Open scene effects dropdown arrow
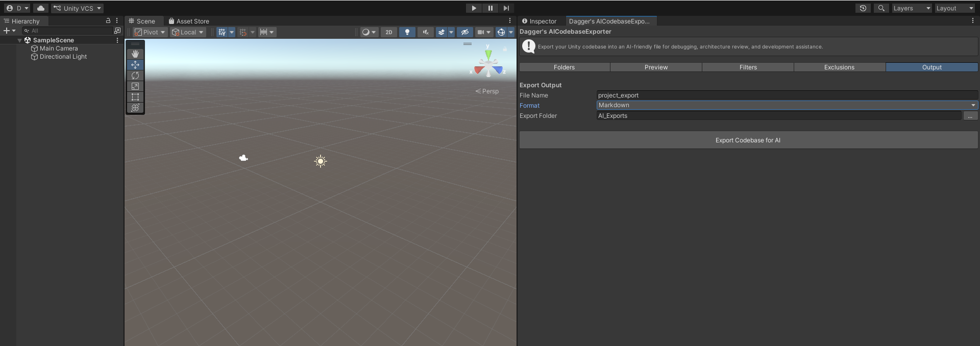Screen dimensions: 980x346 pos(451,32)
